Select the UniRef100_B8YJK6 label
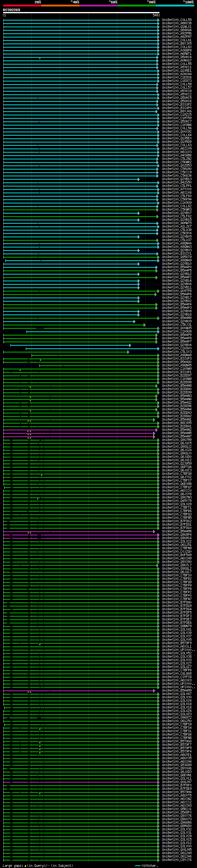Screen dimensions: 197x868 click(x=177, y=111)
